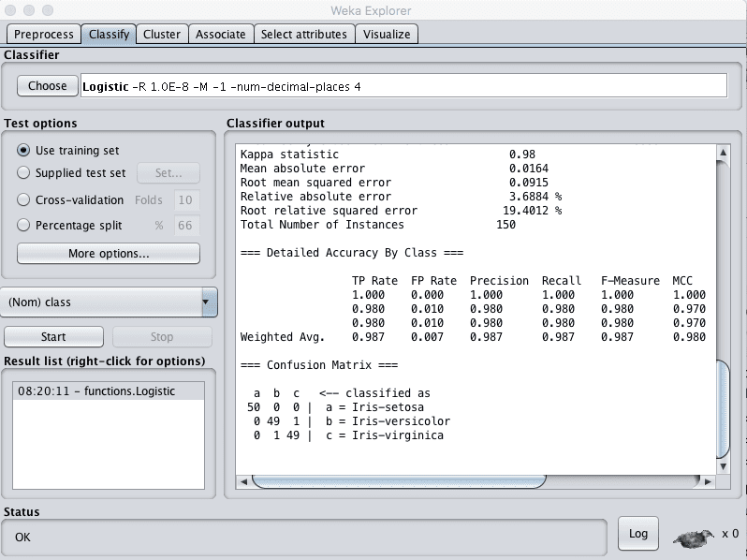Click the vertical scrollbar thumb
This screenshot has width=747, height=560.
click(x=723, y=409)
